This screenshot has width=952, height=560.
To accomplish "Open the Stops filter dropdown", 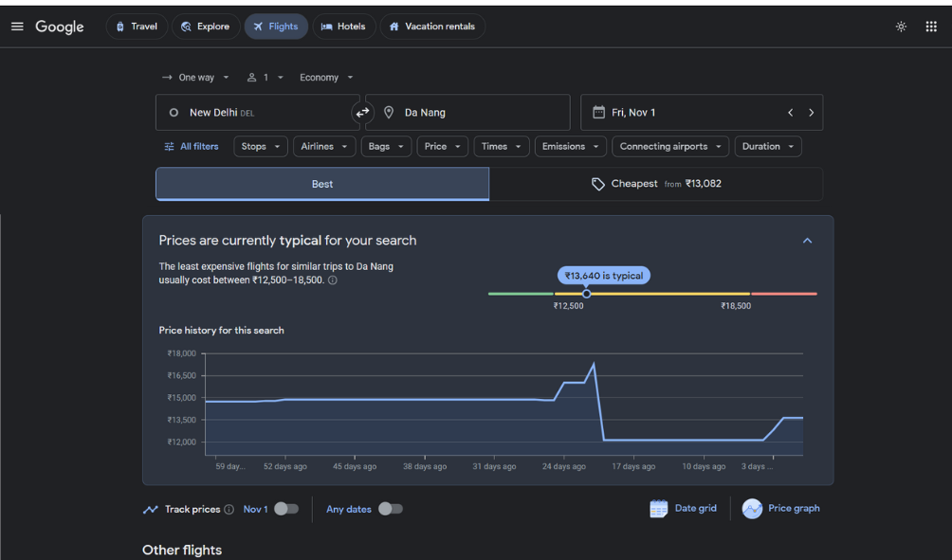I will point(261,146).
